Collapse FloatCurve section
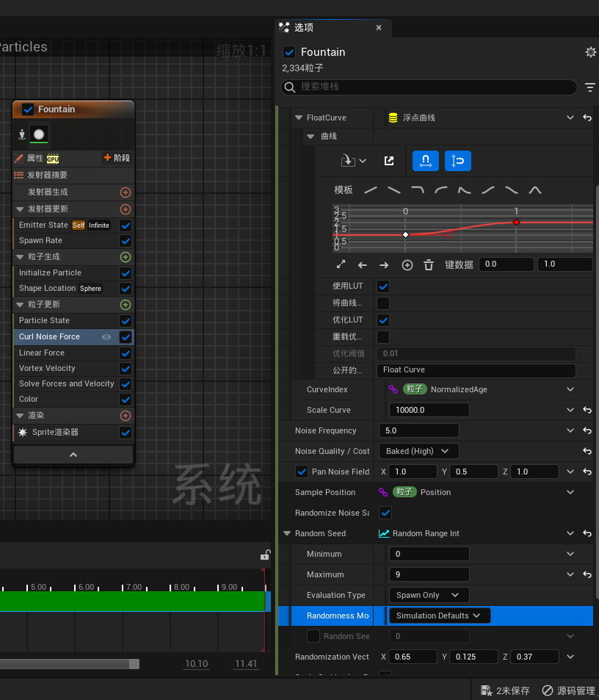Image resolution: width=599 pixels, height=700 pixels. [x=298, y=118]
